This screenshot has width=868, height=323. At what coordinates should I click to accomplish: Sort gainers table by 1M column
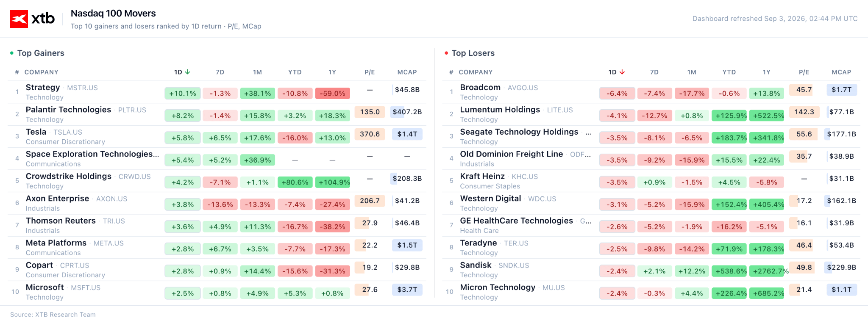(257, 72)
